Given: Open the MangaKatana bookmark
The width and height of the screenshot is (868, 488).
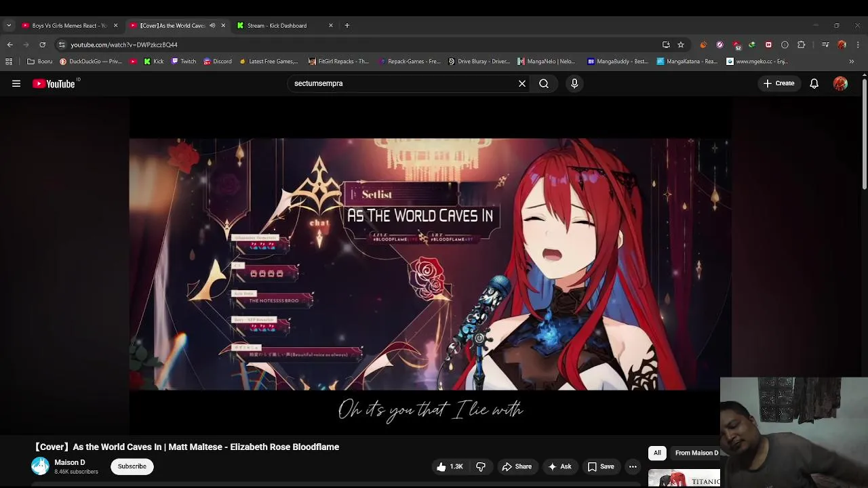Looking at the screenshot, I should pyautogui.click(x=687, y=61).
